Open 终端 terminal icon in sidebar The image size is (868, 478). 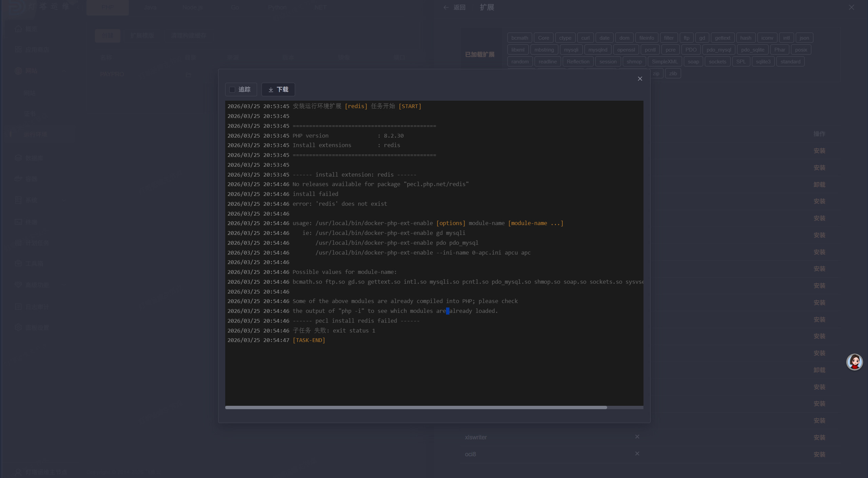coord(18,222)
